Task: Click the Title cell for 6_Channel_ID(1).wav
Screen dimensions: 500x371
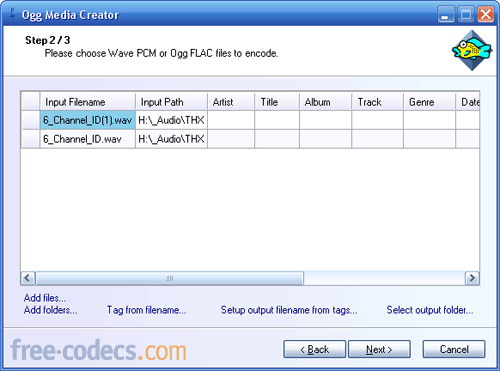Action: [x=277, y=120]
